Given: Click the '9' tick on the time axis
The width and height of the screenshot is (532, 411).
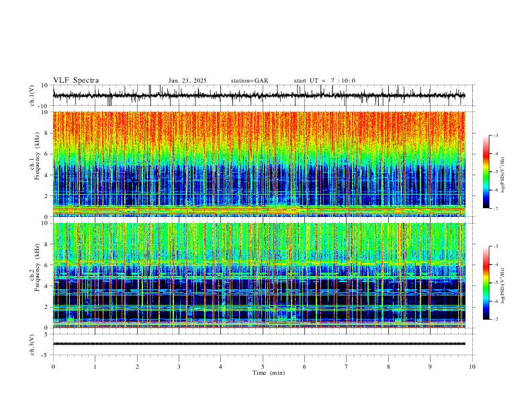Looking at the screenshot, I should tap(430, 367).
